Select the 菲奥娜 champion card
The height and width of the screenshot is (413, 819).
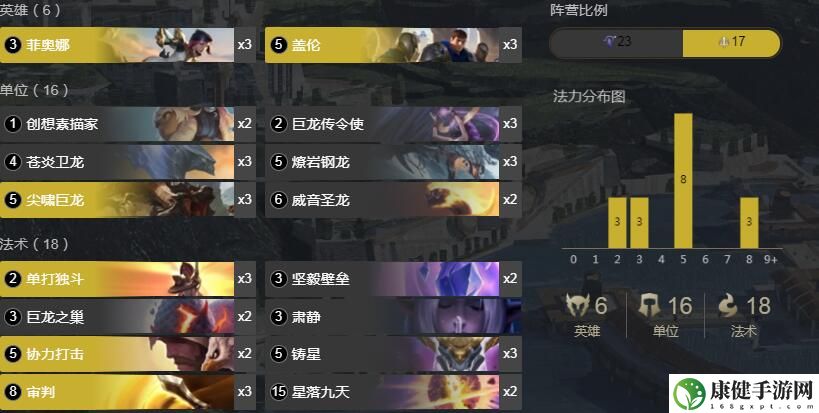pos(128,45)
